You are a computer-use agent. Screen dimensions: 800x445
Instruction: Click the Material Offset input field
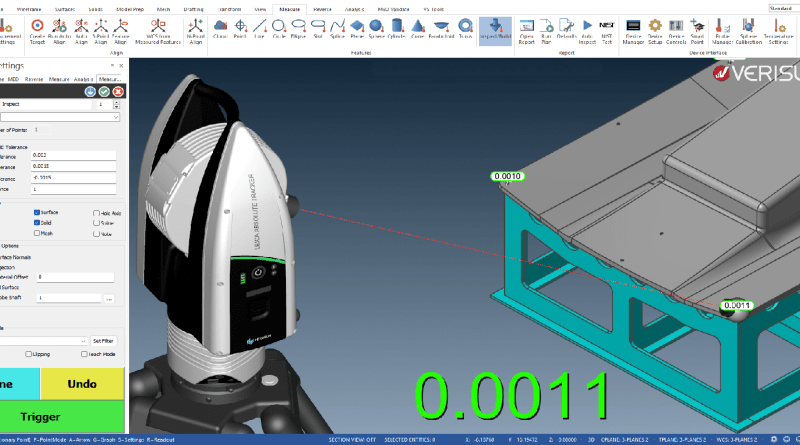75,277
